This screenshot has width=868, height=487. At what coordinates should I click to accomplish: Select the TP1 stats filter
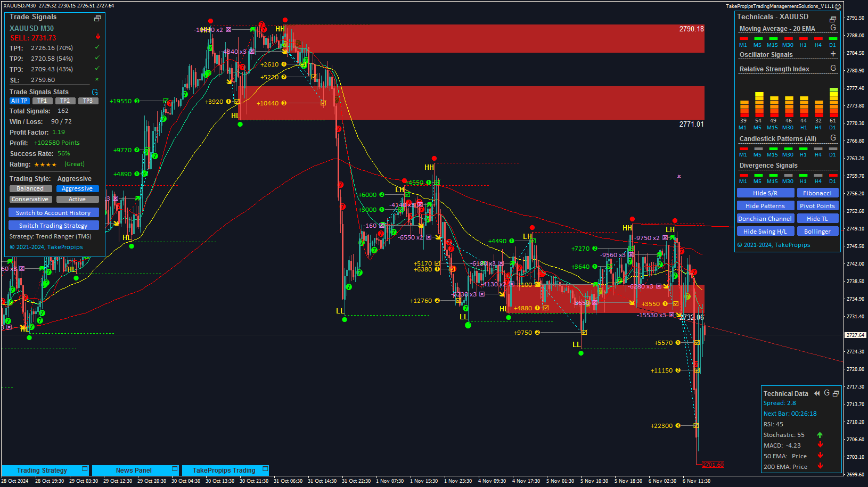coord(42,101)
